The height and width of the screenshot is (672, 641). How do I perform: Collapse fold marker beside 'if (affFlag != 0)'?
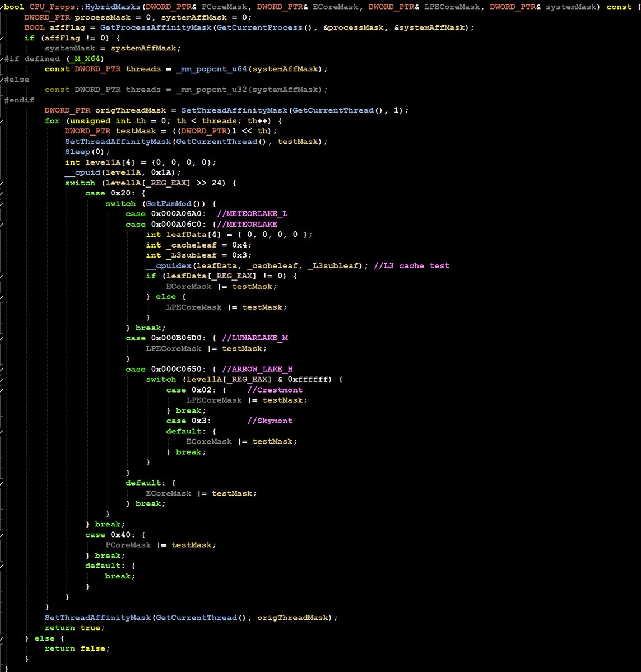pyautogui.click(x=2, y=38)
